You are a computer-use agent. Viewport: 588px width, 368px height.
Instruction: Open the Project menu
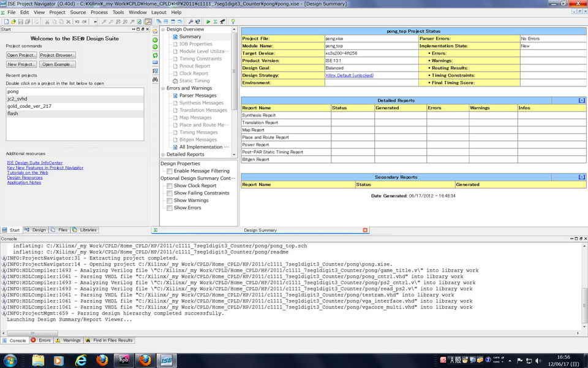58,12
